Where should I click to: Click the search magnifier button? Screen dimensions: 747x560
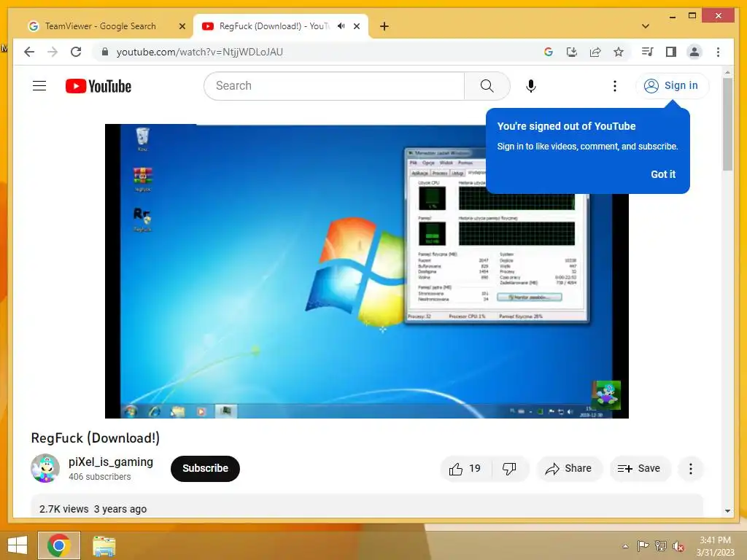point(487,86)
